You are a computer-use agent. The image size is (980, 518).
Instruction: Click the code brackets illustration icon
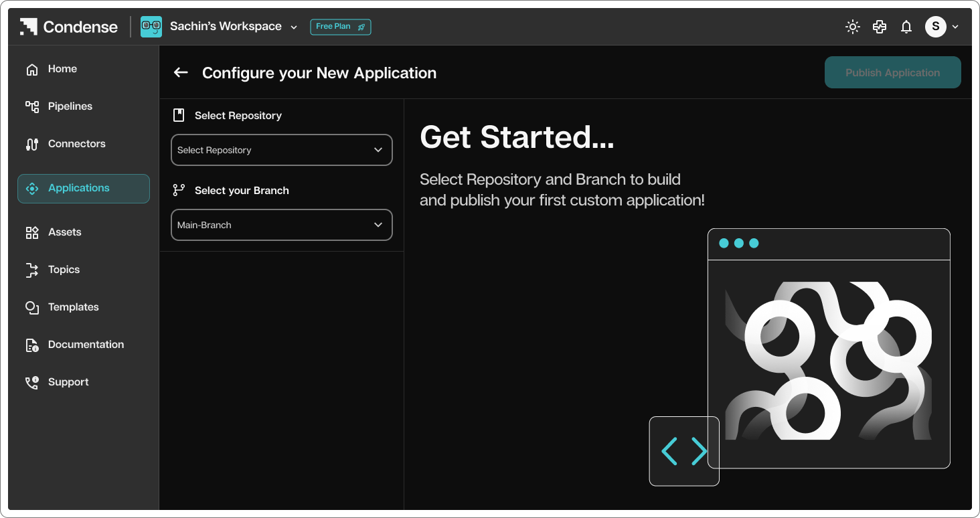point(684,451)
